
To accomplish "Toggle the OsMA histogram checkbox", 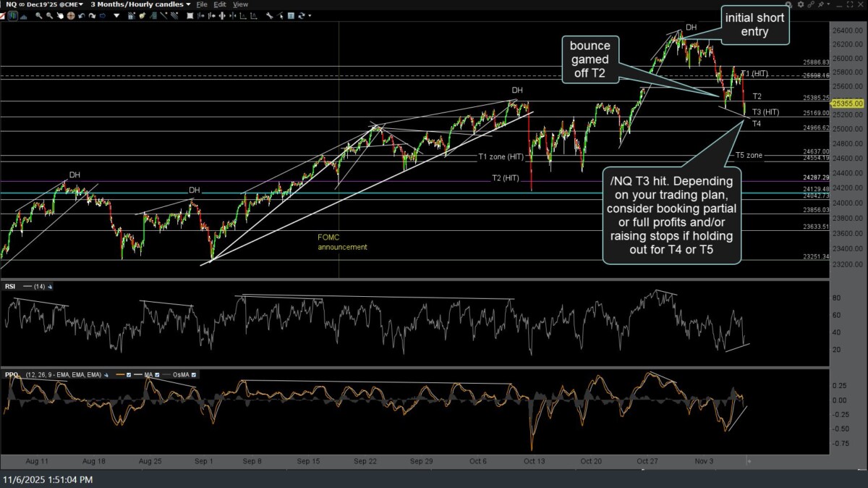I will click(x=194, y=374).
